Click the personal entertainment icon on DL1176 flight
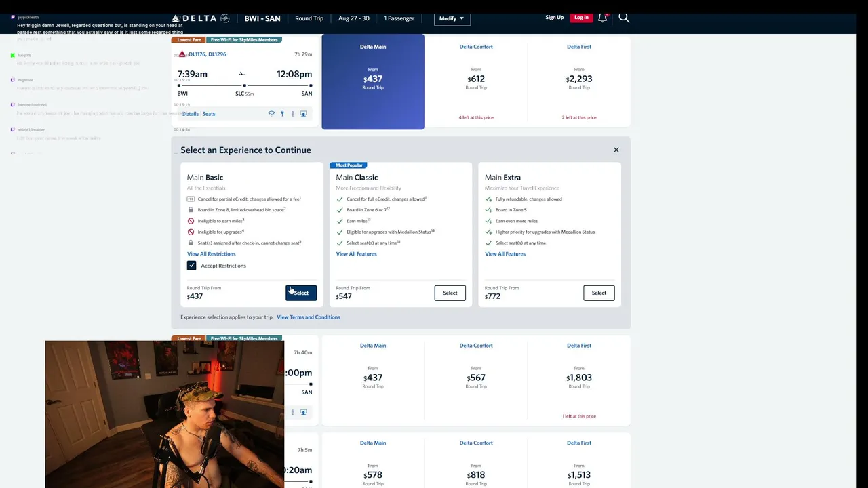 point(303,114)
